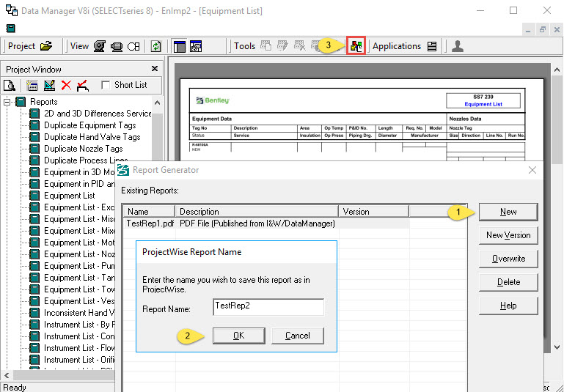564x392 pixels.
Task: Click the red eraser icon beside the X
Action: [x=83, y=86]
